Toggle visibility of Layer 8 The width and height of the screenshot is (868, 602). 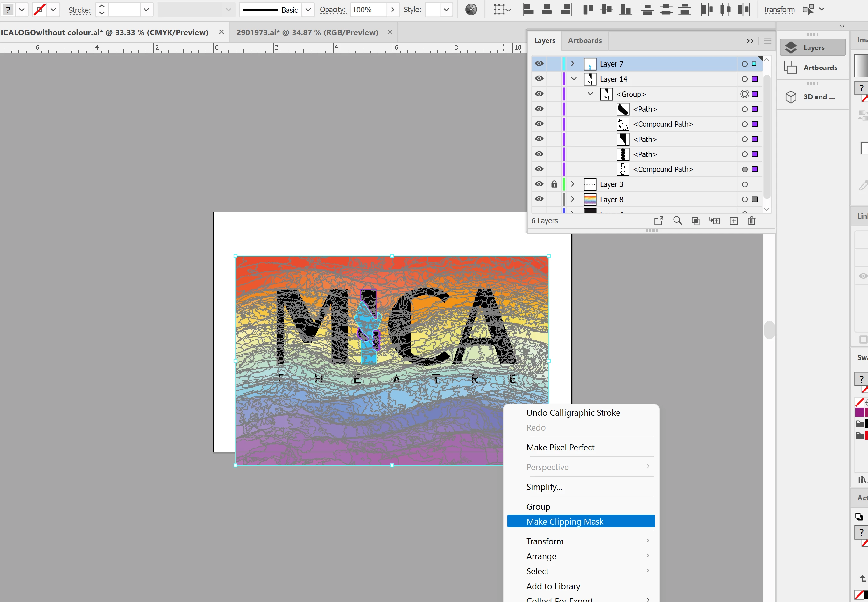(539, 199)
